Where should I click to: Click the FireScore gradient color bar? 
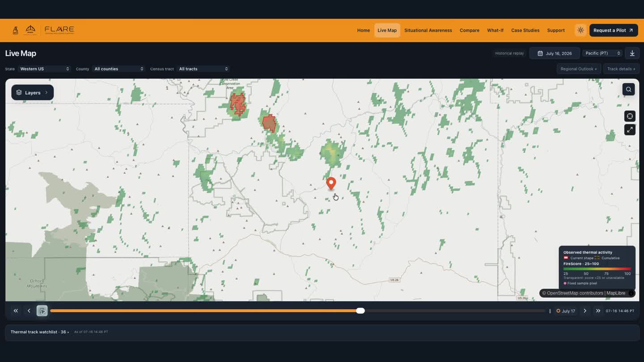[x=597, y=269]
